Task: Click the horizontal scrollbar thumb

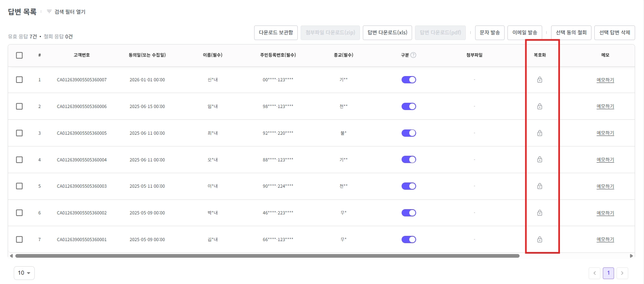Action: click(x=267, y=256)
